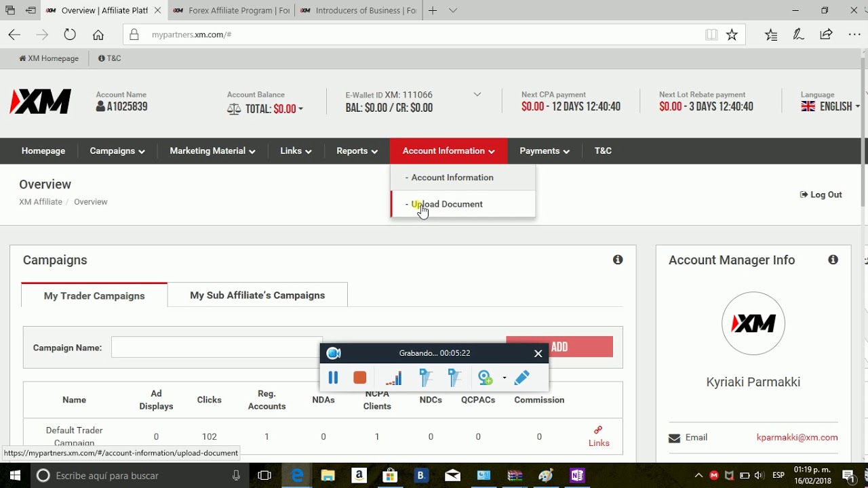Open a new browser tab with plus
The height and width of the screenshot is (488, 868).
[432, 10]
